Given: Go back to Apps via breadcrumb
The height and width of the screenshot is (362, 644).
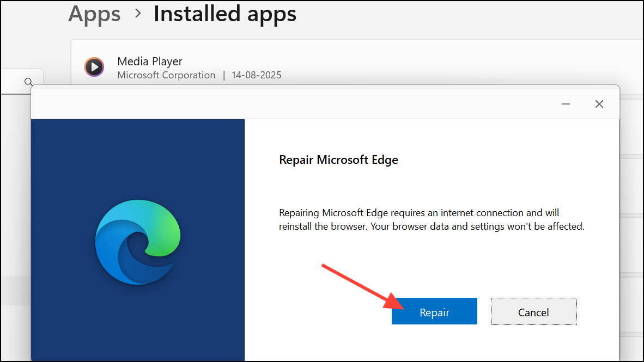Looking at the screenshot, I should tap(94, 14).
